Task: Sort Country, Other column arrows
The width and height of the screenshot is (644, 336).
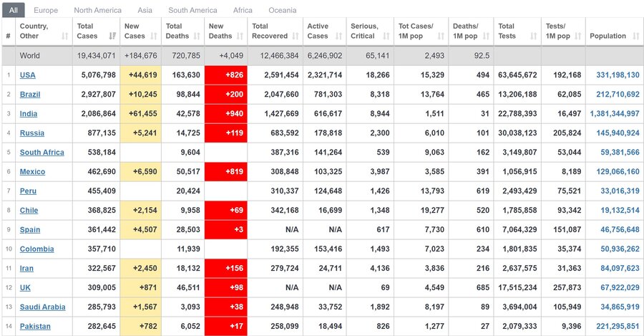Action: 65,37
